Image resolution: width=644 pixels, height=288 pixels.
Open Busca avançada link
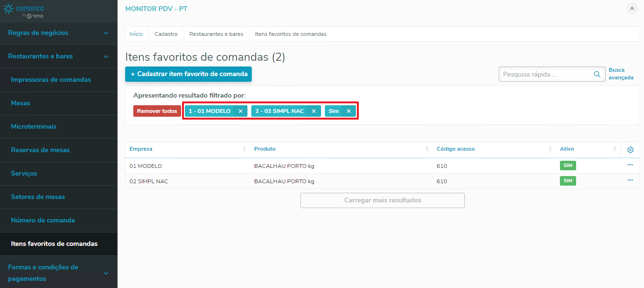pyautogui.click(x=621, y=74)
